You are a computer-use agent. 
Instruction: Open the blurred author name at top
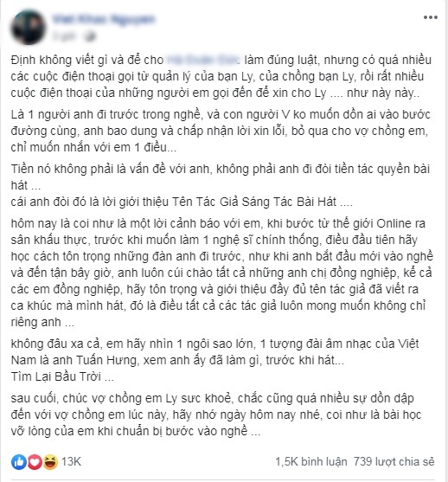104,19
